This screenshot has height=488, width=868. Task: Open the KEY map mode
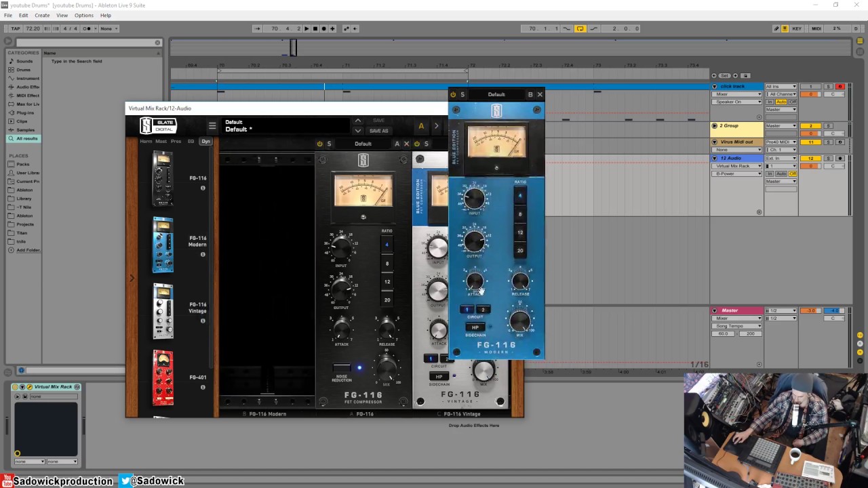click(797, 28)
